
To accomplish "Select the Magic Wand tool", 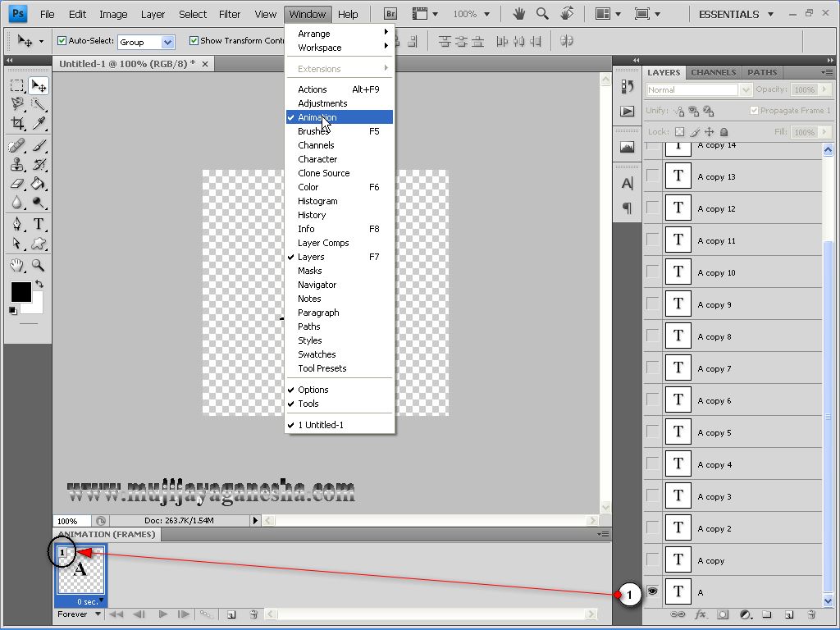I will 39,104.
